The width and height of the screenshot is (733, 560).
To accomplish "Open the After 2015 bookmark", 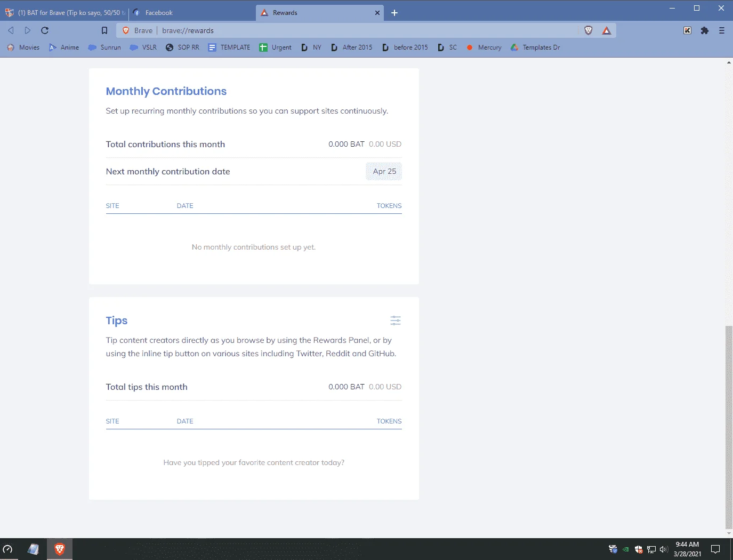I will coord(352,47).
